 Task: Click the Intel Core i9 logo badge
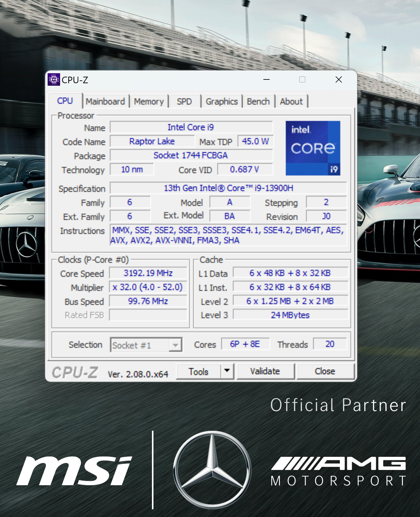[x=313, y=148]
